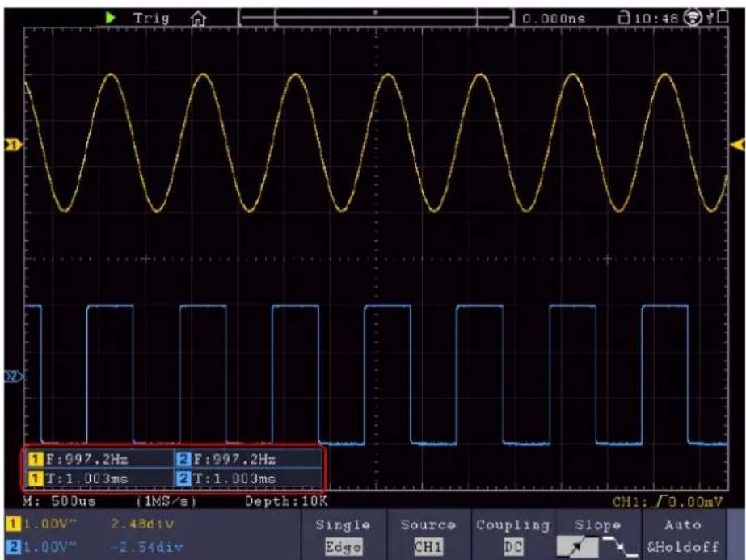Click the USB connection icon

tap(710, 17)
